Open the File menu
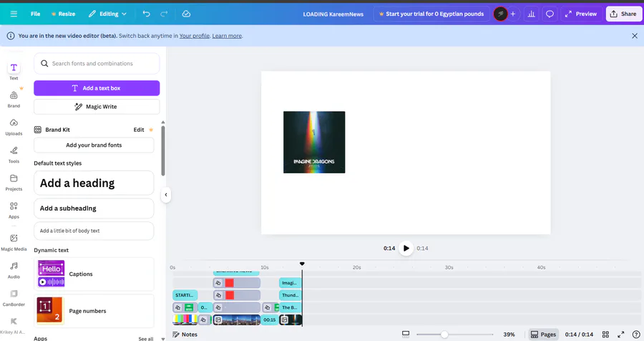 click(35, 14)
